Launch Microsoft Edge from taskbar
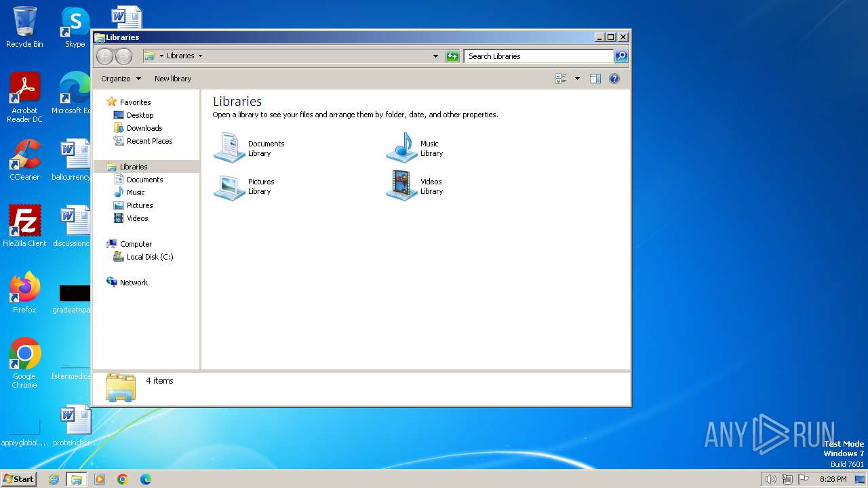 pos(146,479)
